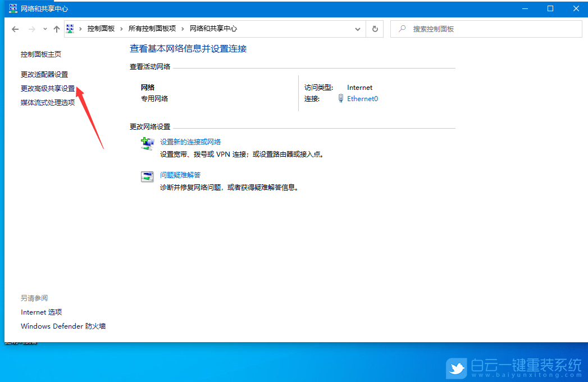Click the Ethernet adapter icon beside Ethernet0
This screenshot has width=588, height=382.
341,98
